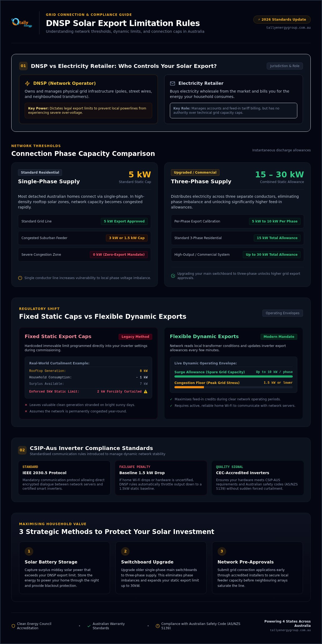Image resolution: width=322 pixels, height=644 pixels.
Task: Click the clock icon beside single conductor note
Action: click(20, 278)
